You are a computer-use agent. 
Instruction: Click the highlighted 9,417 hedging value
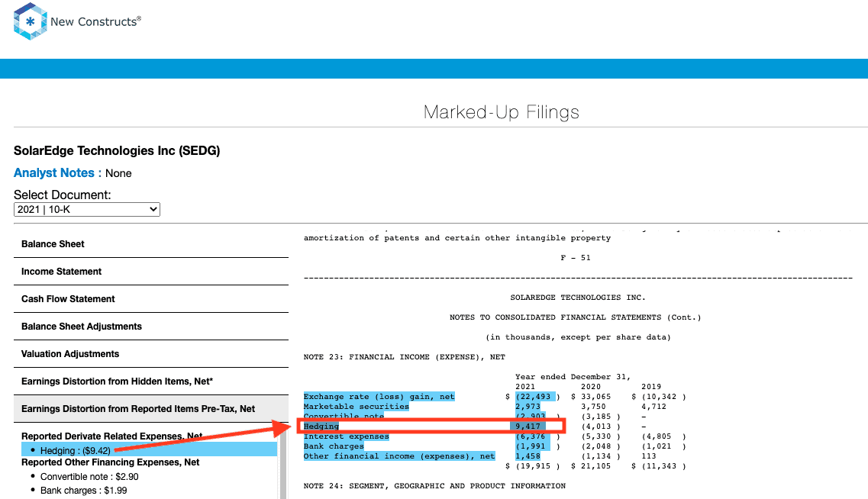(528, 427)
